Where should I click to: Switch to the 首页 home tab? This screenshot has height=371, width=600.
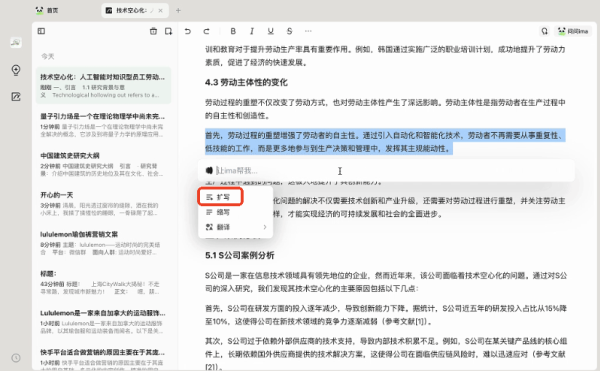(x=47, y=10)
